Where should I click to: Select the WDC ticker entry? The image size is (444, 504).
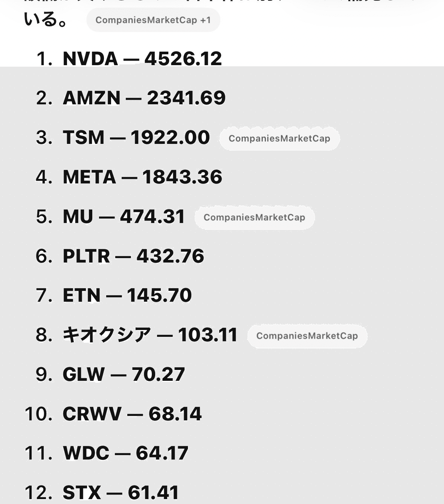(x=86, y=453)
